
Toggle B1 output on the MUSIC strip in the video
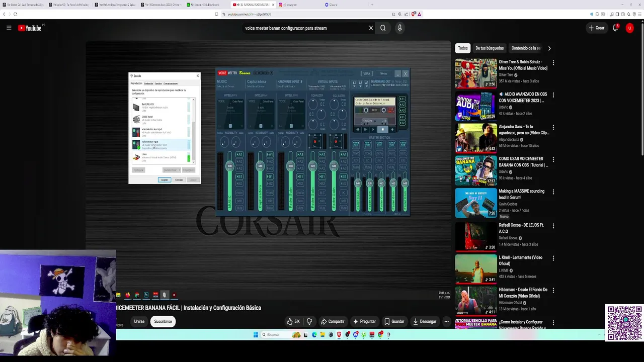coord(239,176)
